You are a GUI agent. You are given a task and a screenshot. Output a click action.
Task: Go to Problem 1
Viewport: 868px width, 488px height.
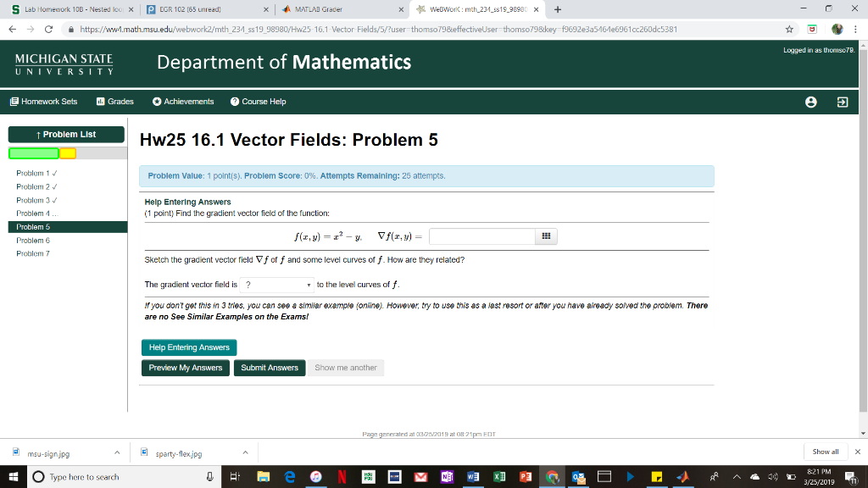click(x=36, y=173)
